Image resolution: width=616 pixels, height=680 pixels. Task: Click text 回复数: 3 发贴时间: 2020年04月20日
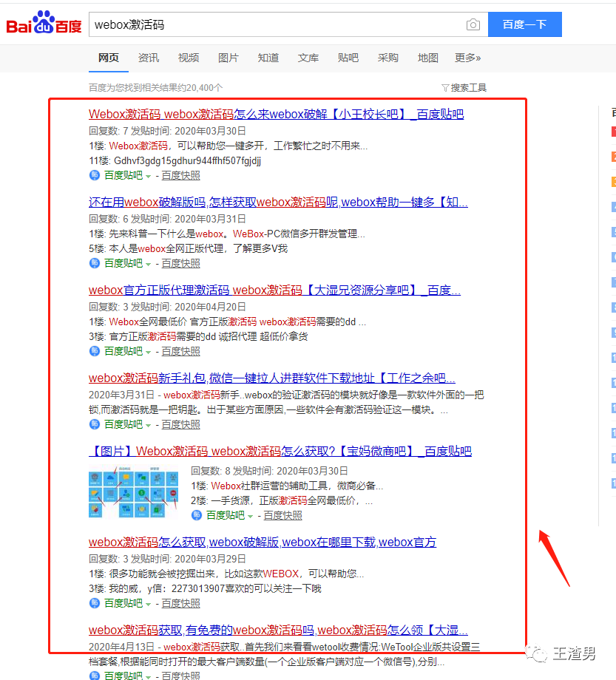coord(167,307)
